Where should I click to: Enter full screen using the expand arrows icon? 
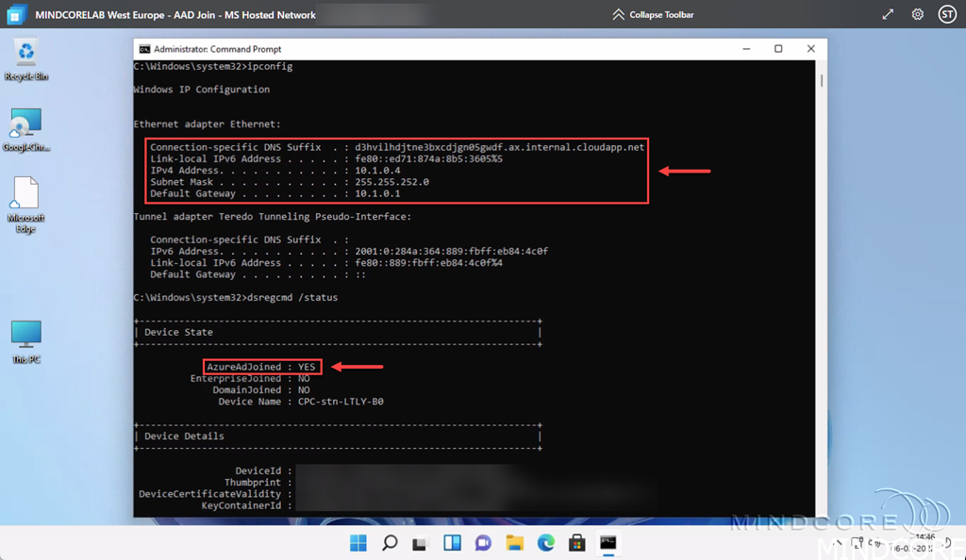pyautogui.click(x=888, y=15)
